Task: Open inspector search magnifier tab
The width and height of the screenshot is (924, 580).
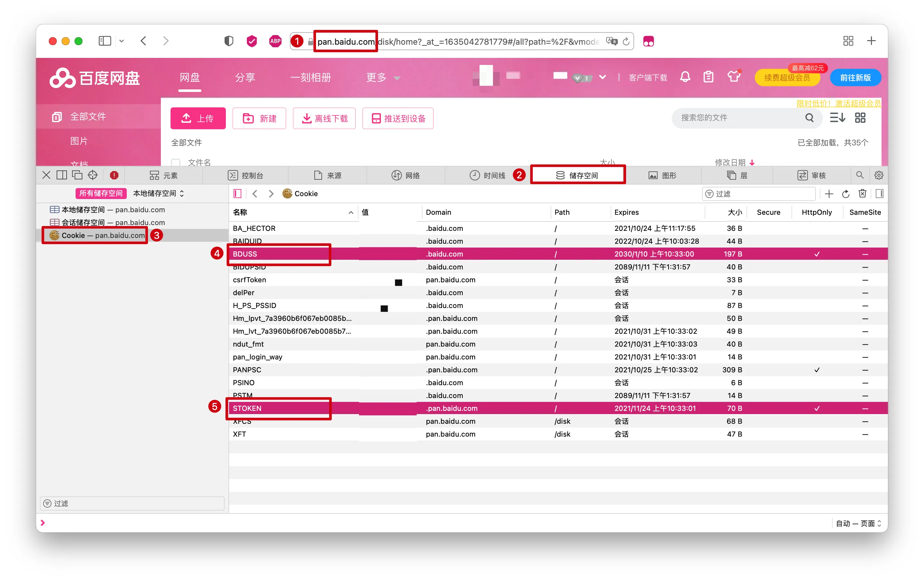Action: pyautogui.click(x=860, y=175)
